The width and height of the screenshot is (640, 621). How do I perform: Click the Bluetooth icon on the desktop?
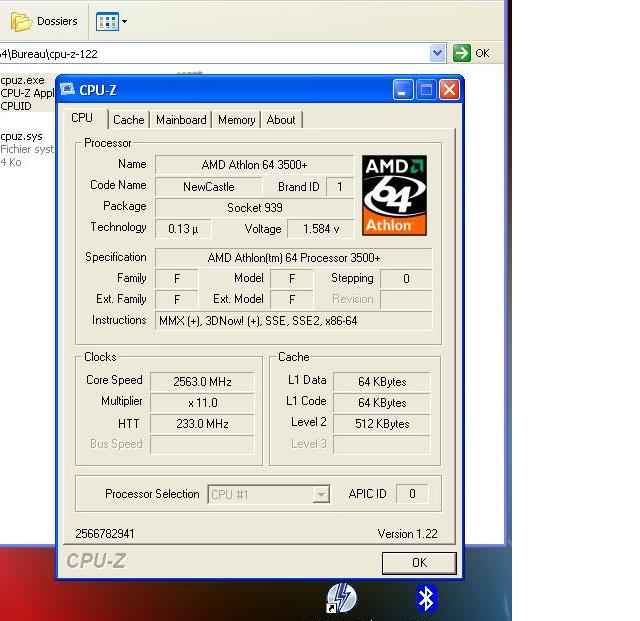pos(427,598)
